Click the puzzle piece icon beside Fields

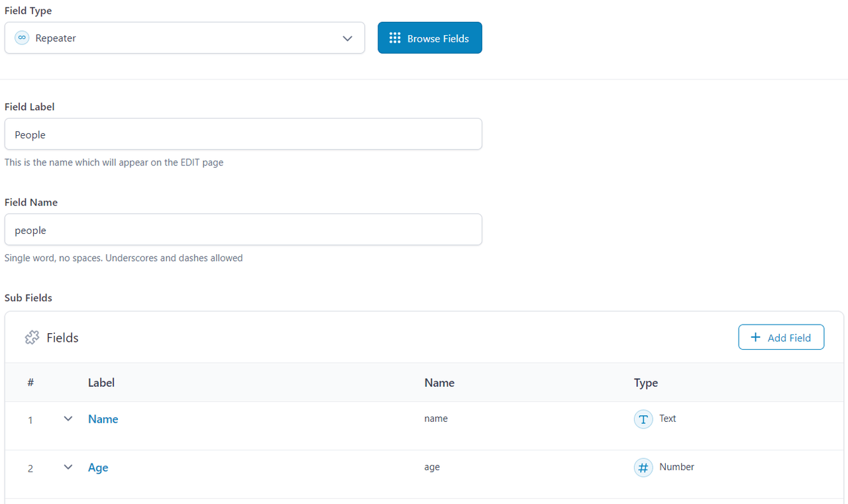pyautogui.click(x=32, y=338)
